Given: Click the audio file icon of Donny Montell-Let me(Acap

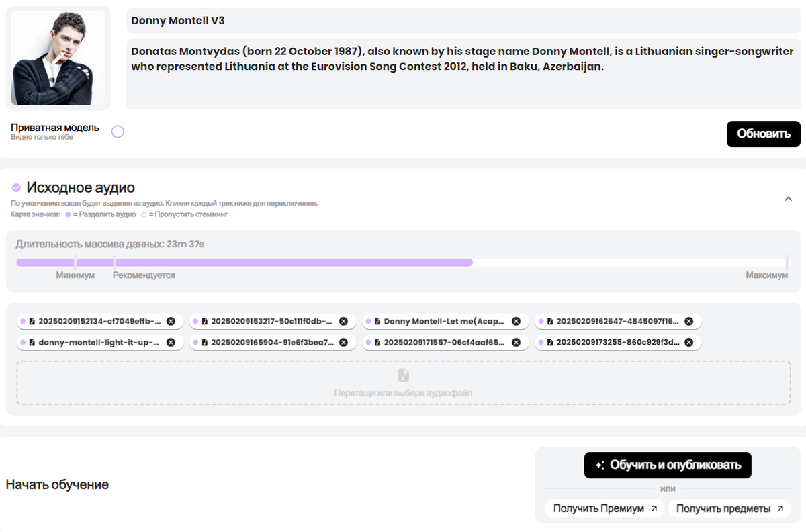Looking at the screenshot, I should click(x=377, y=322).
